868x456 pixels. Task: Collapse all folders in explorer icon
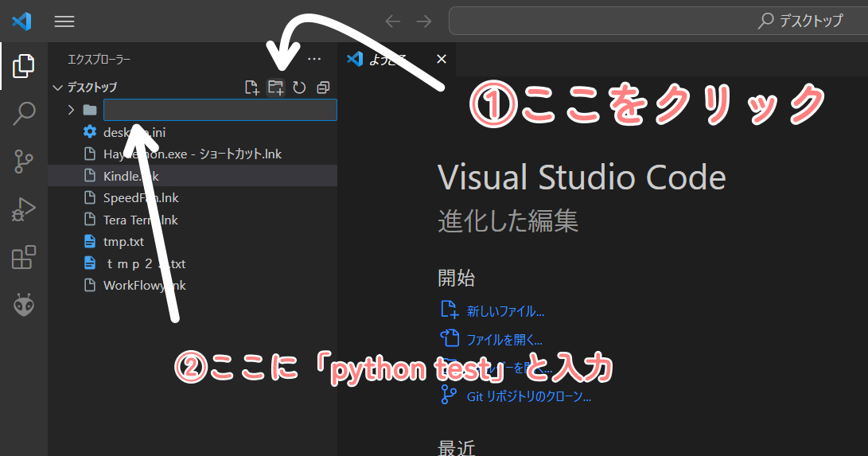pyautogui.click(x=323, y=88)
